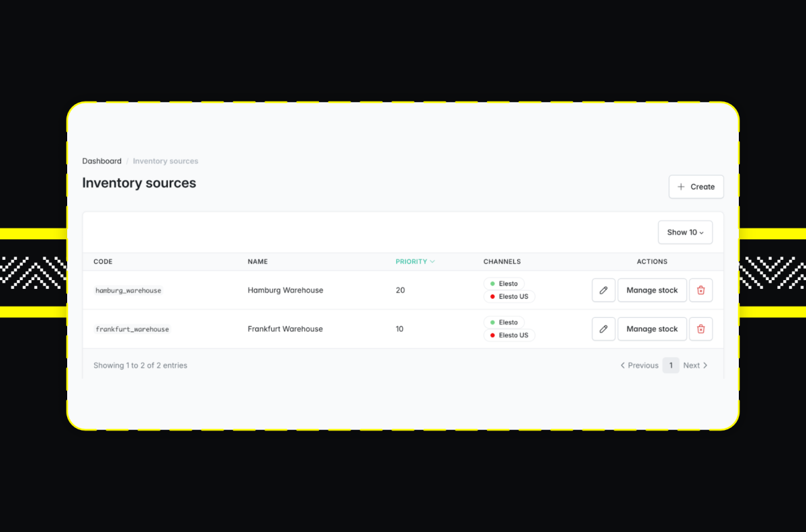Click the PRIORITY column sort chevron
The image size is (806, 532).
(x=431, y=261)
